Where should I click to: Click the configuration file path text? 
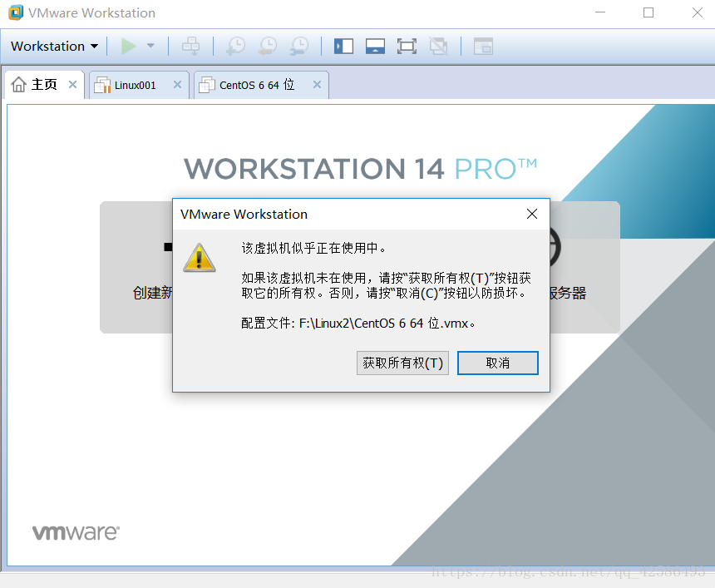click(x=358, y=324)
